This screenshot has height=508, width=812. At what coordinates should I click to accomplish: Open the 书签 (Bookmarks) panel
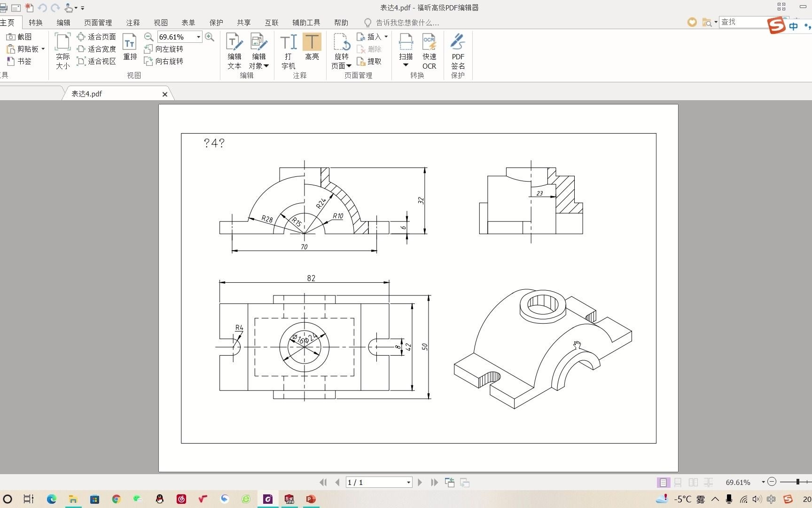click(21, 61)
